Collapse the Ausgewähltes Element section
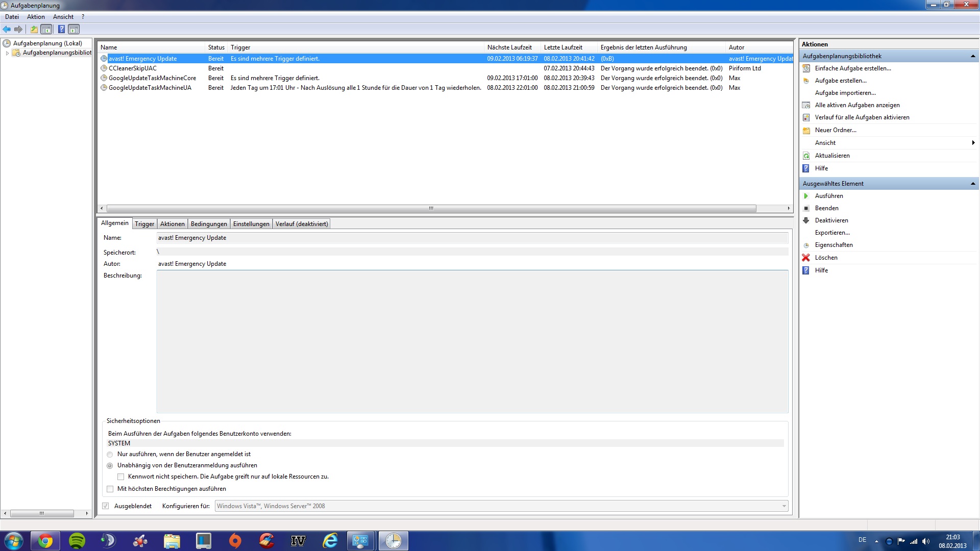The height and width of the screenshot is (551, 980). [972, 184]
